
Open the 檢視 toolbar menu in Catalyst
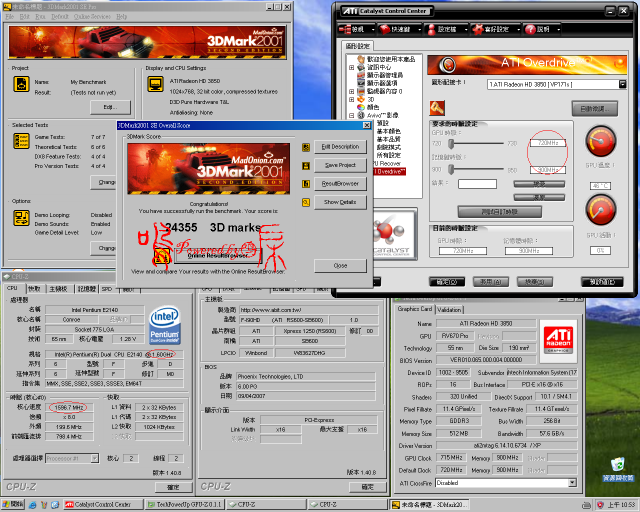click(x=356, y=29)
